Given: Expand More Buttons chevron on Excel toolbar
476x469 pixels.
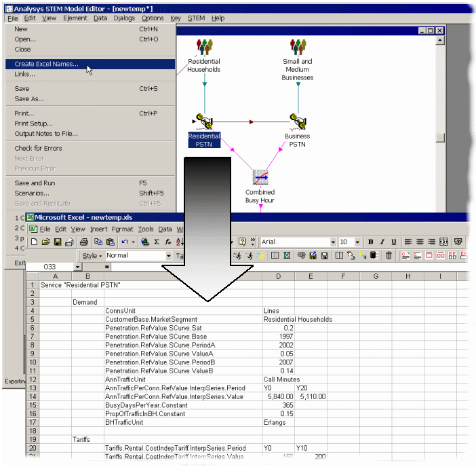Looking at the screenshot, I should tap(253, 242).
